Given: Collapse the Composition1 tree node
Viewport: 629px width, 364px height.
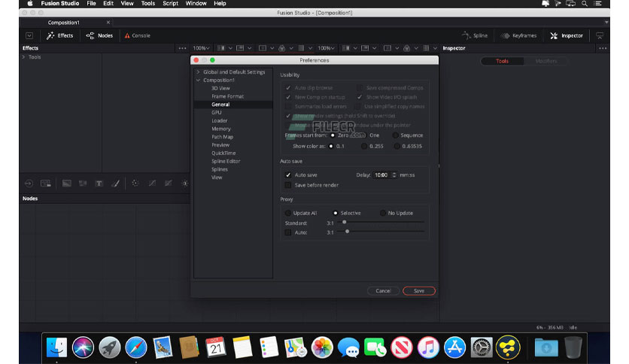Looking at the screenshot, I should coord(198,80).
